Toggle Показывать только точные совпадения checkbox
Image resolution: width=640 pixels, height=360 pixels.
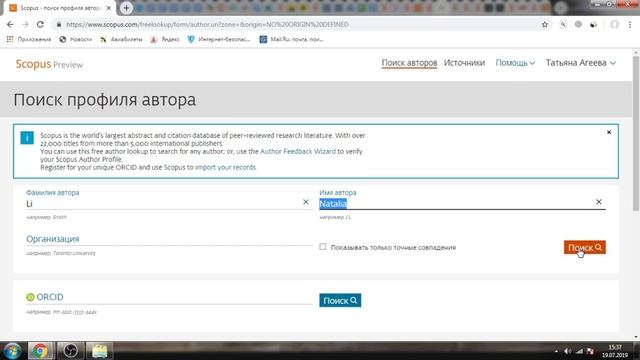tap(322, 247)
